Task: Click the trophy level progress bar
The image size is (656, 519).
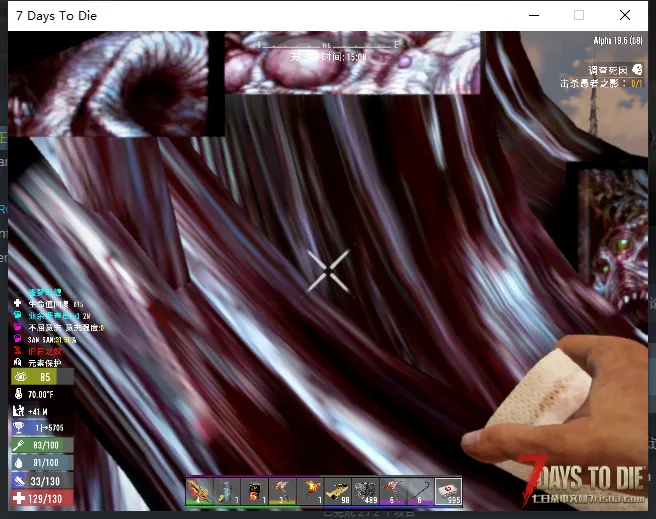Action: click(x=43, y=427)
